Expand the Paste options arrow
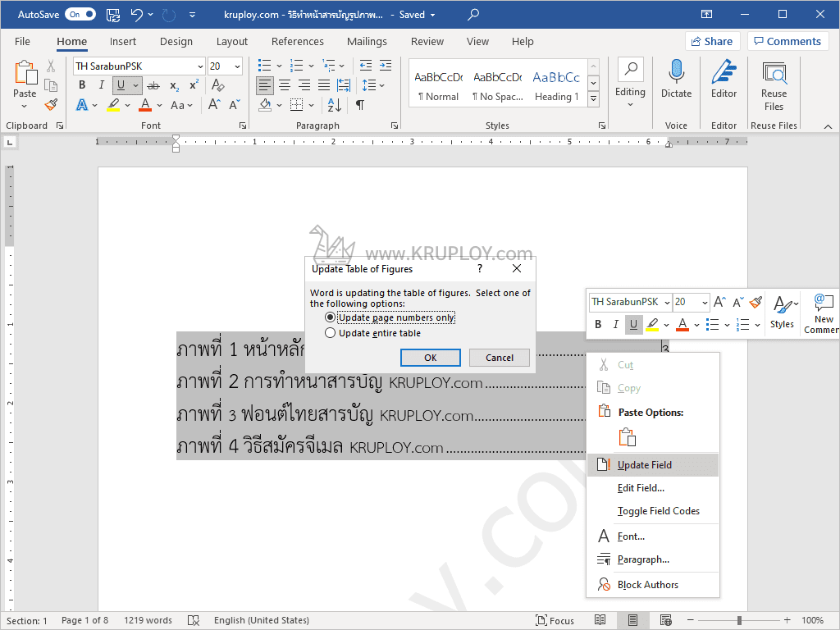This screenshot has height=630, width=840. 24,106
